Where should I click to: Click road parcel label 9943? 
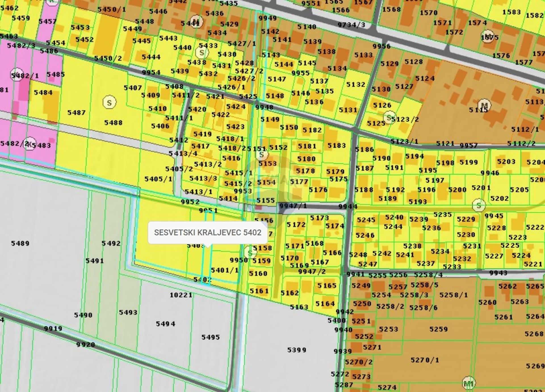498,273
